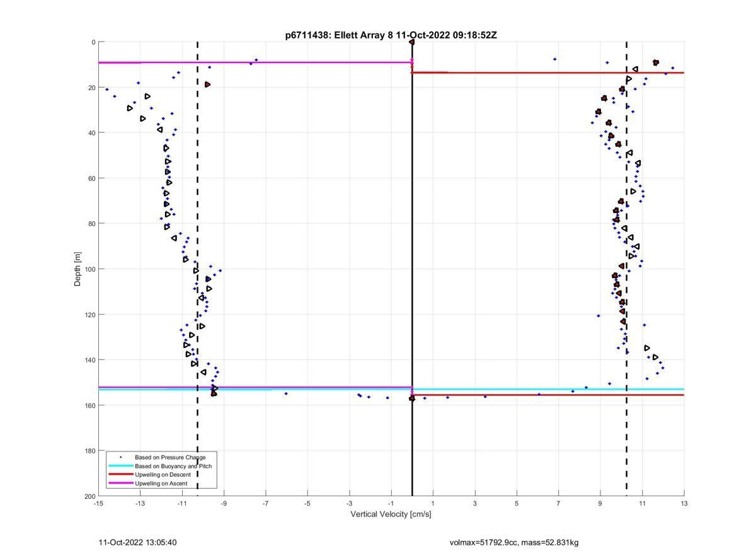Click y-axis tick label 120
The height and width of the screenshot is (558, 756).
coord(89,315)
